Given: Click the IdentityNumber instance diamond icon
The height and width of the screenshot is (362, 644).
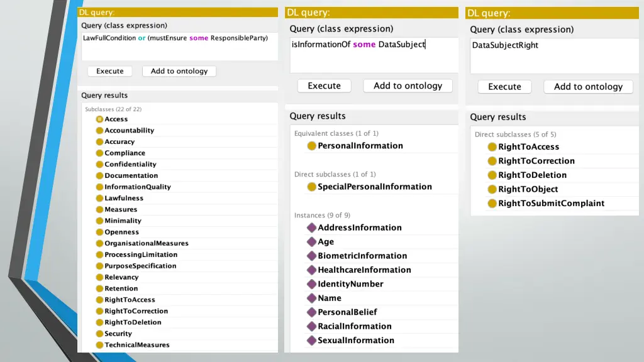Looking at the screenshot, I should [x=311, y=284].
